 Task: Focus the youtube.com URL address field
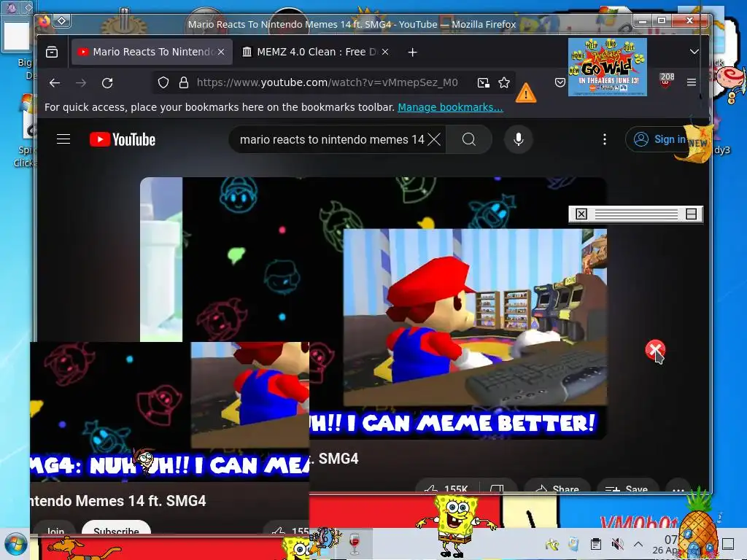coord(328,83)
